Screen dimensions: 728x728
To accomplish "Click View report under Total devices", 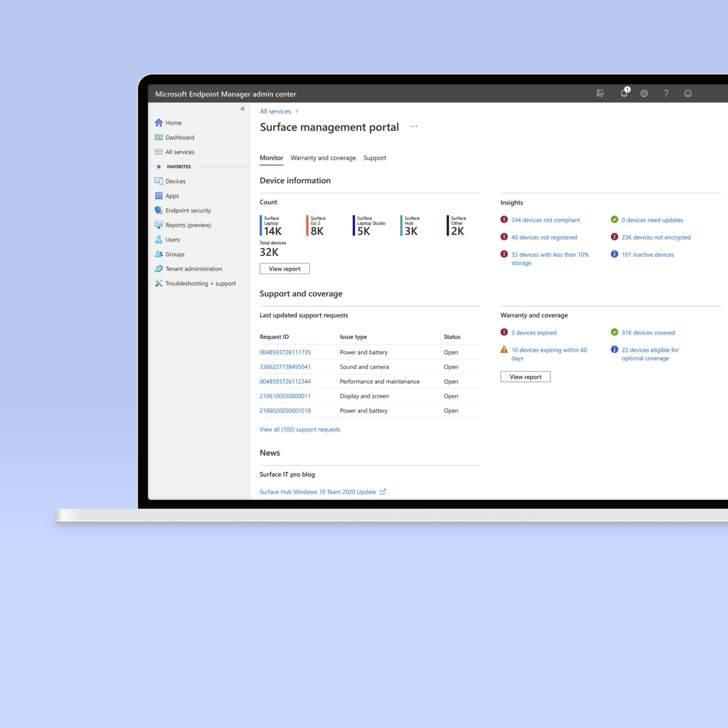I will pos(285,269).
